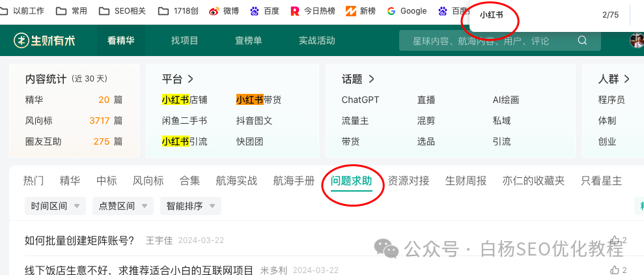Select the 生财周报 tab

466,181
